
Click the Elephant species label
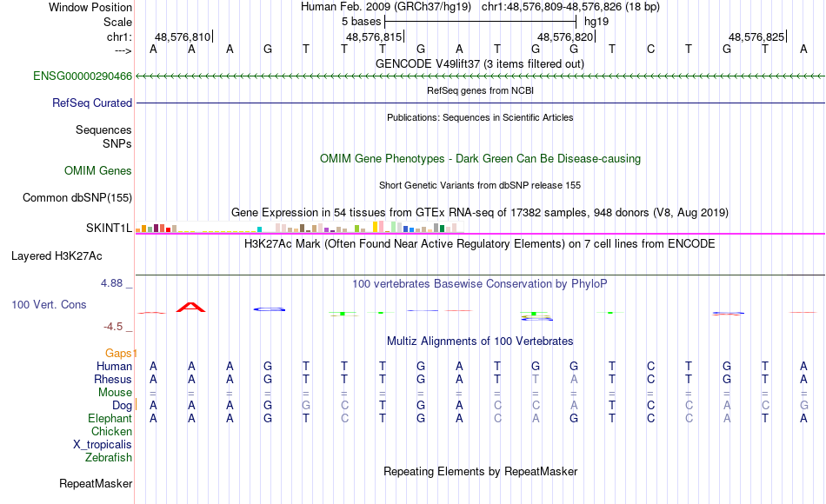coord(110,418)
